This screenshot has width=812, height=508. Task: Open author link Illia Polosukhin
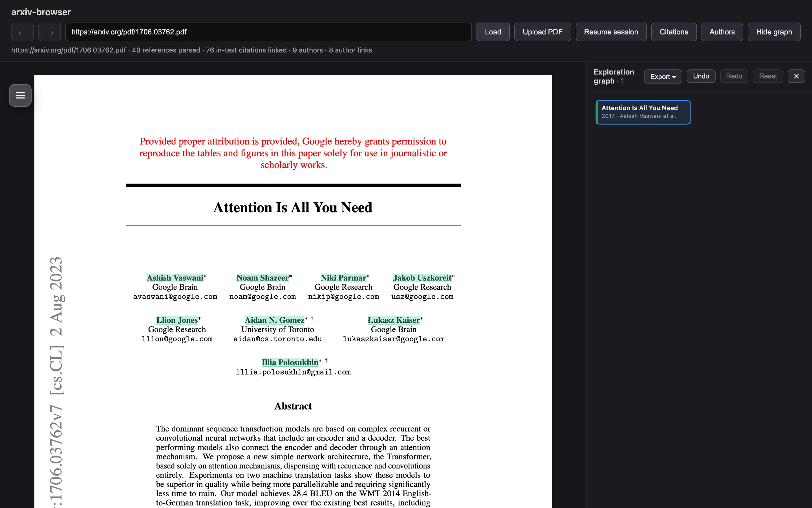click(290, 363)
